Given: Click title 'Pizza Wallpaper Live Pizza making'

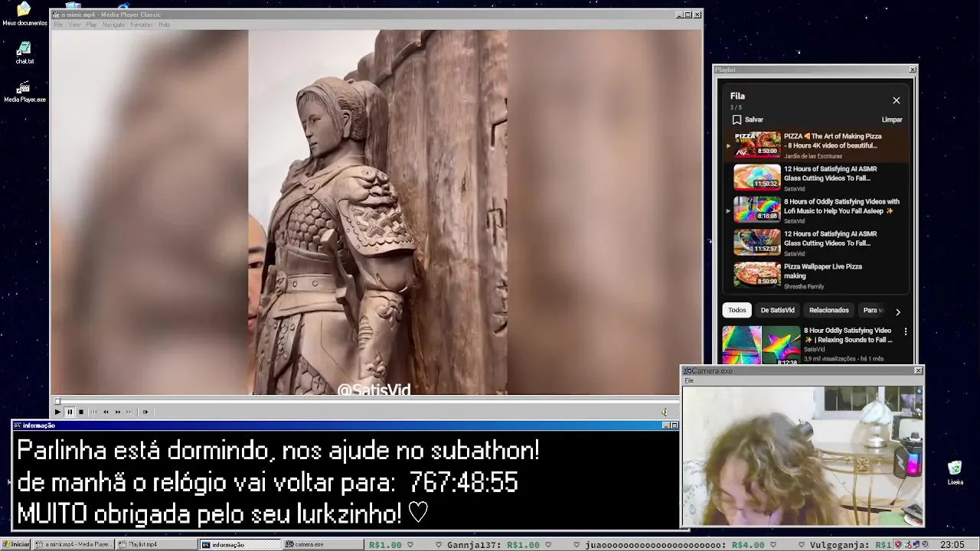Looking at the screenshot, I should click(822, 271).
